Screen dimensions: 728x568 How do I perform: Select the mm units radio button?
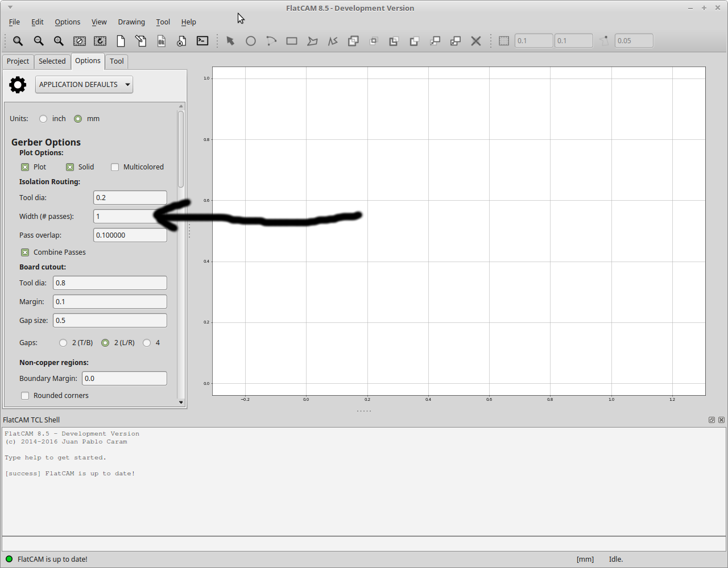pyautogui.click(x=78, y=119)
